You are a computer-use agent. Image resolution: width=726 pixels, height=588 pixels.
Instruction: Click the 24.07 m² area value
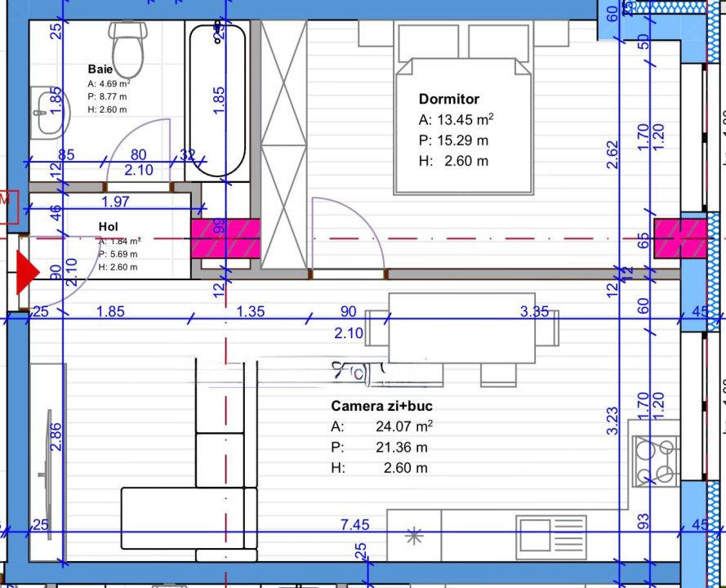[x=403, y=426]
